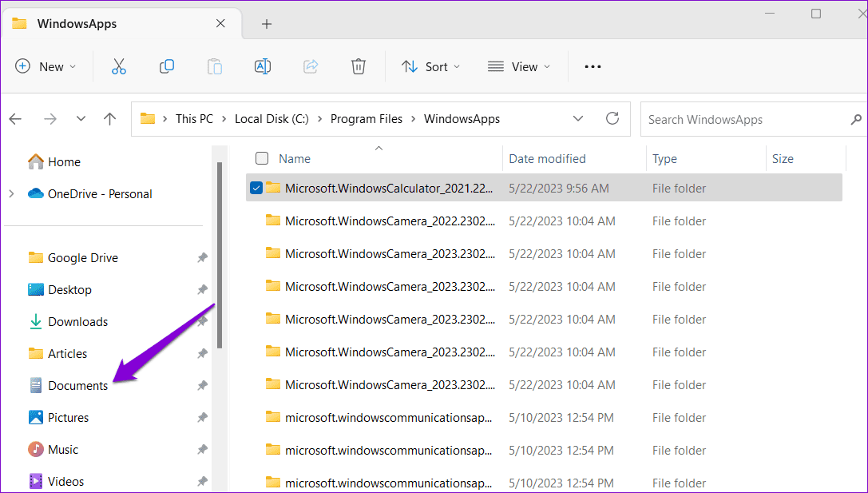Open the See more ellipsis menu
The width and height of the screenshot is (868, 493).
[593, 66]
